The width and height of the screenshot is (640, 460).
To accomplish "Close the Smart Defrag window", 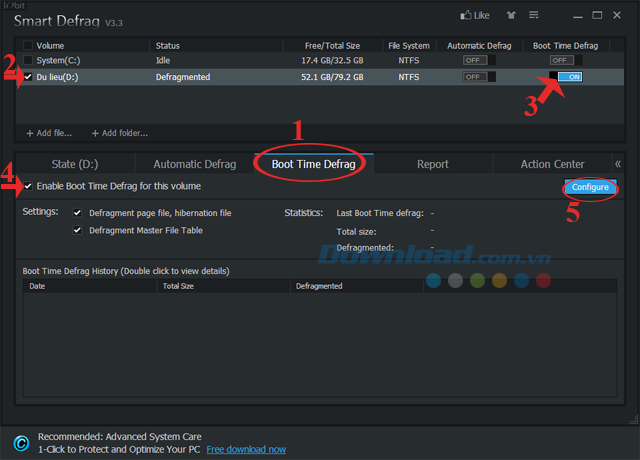I will [x=617, y=15].
